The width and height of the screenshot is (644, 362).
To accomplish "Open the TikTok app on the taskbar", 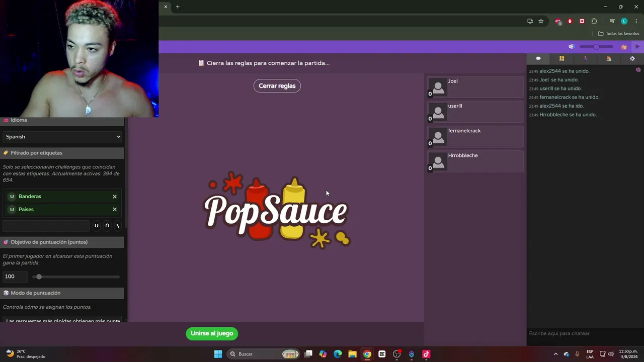I will click(426, 354).
